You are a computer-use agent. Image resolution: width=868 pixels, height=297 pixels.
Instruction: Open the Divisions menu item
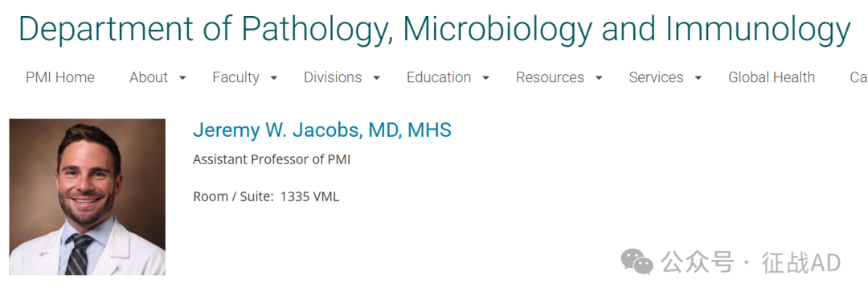tap(333, 77)
